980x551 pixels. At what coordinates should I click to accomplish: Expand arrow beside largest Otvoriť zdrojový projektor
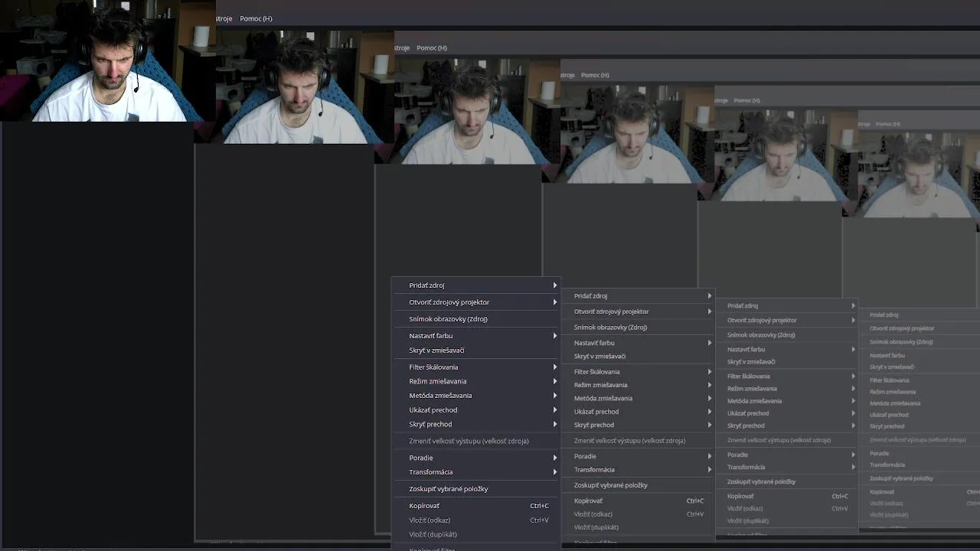pyautogui.click(x=555, y=302)
